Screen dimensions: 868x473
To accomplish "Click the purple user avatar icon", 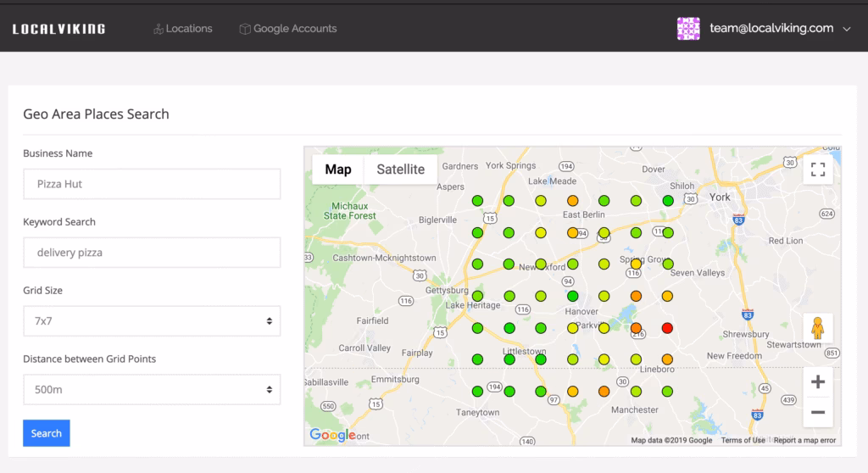I will [x=688, y=28].
